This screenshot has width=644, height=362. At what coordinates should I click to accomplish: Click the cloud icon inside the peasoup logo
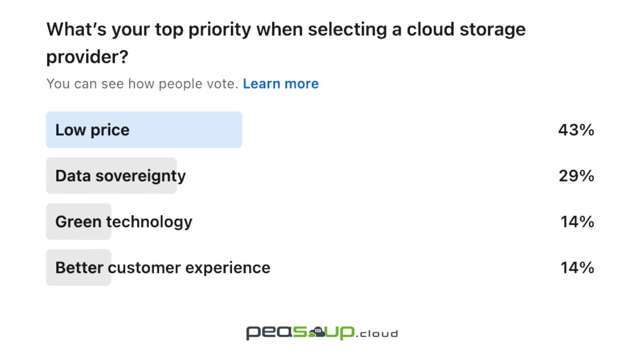click(318, 332)
